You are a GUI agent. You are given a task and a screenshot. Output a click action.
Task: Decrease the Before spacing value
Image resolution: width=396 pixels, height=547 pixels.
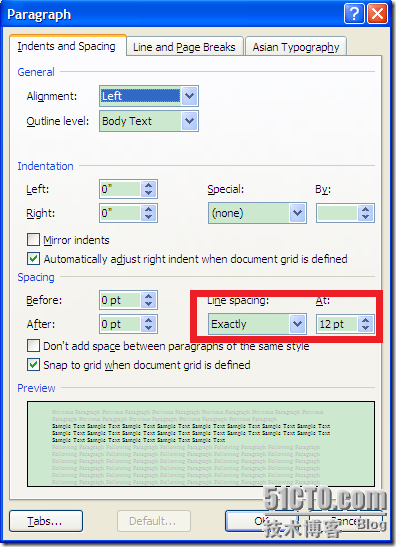tap(149, 304)
